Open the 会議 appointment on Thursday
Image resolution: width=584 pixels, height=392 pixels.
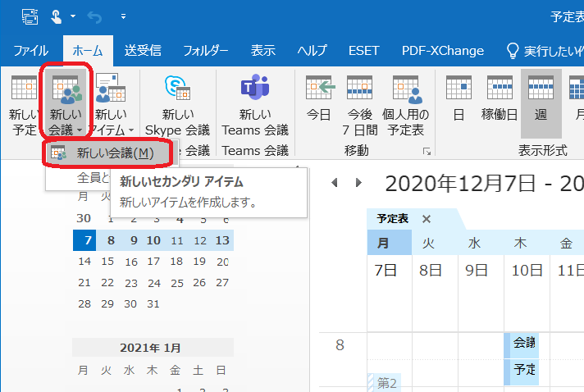click(x=522, y=345)
